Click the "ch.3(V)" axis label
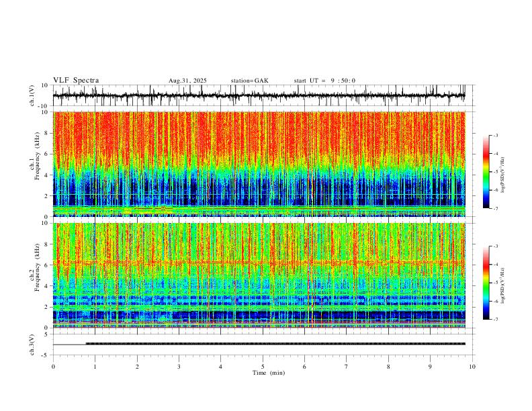 tap(32, 345)
